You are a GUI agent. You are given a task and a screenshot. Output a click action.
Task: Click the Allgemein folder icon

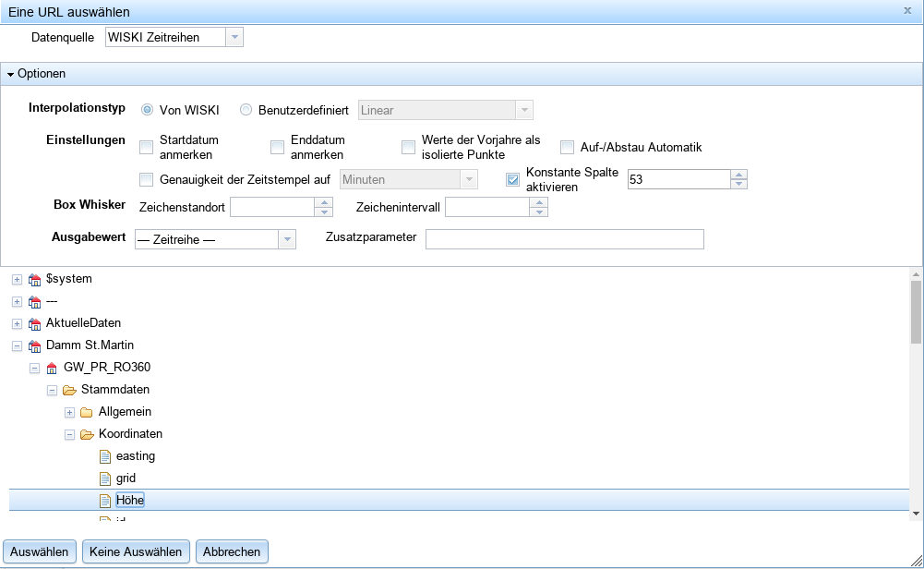click(87, 413)
